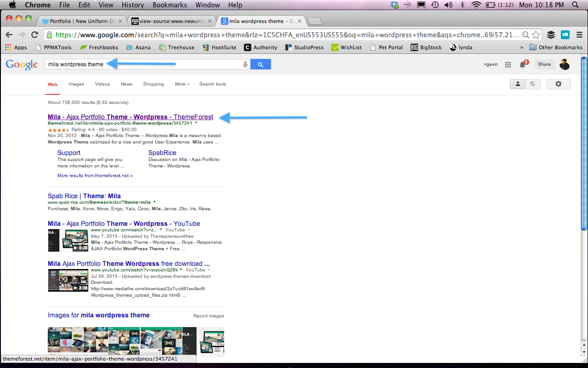Open the Other Bookmarks folder
The width and height of the screenshot is (588, 368).
pos(556,47)
